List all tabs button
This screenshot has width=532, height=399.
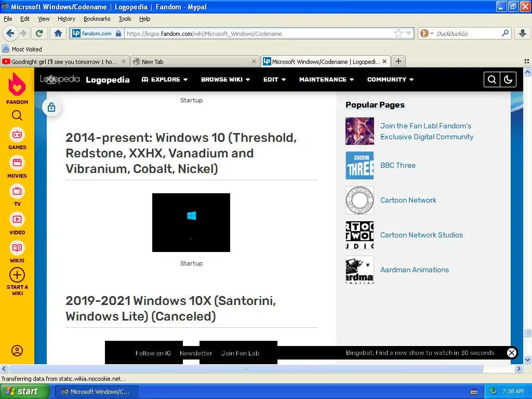pyautogui.click(x=527, y=61)
